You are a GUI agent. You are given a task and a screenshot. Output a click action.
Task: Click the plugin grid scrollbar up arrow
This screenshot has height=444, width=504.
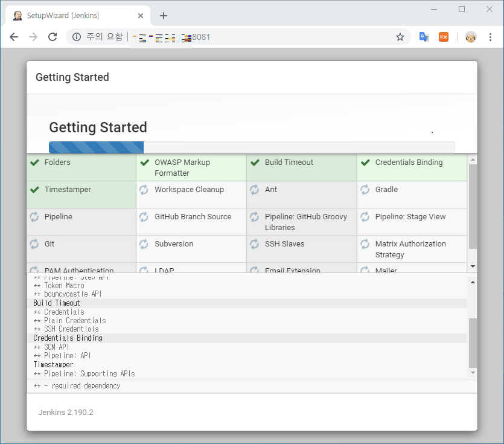click(473, 159)
